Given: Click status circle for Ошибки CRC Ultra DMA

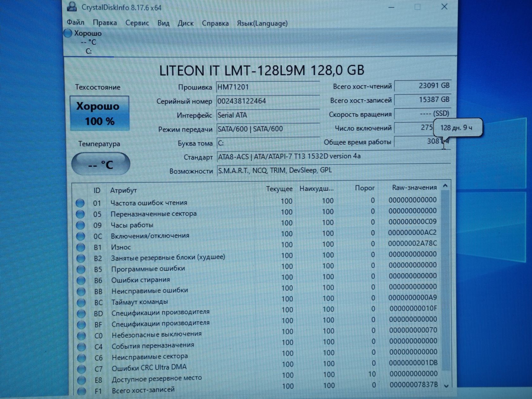Looking at the screenshot, I should tap(81, 369).
